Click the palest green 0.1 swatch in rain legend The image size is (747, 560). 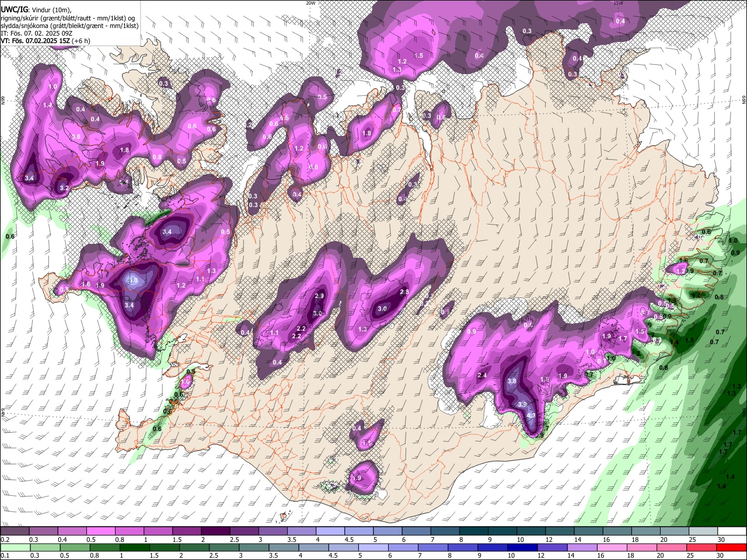coord(16,547)
